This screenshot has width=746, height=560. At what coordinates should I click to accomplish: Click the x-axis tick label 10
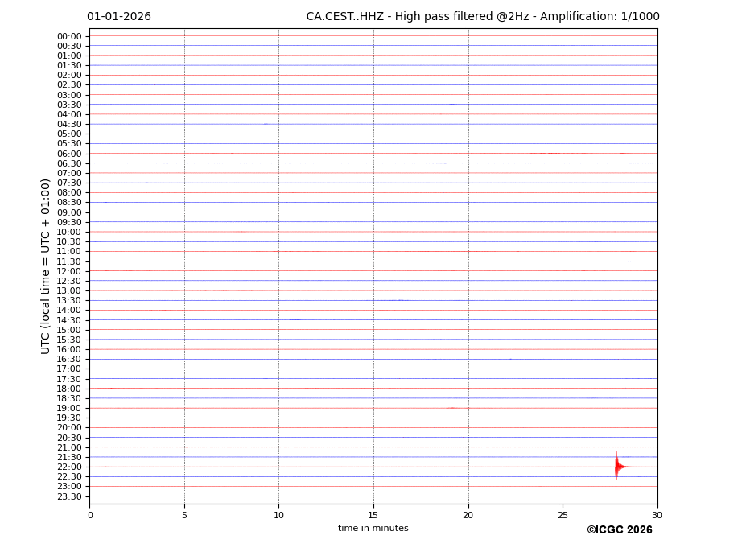click(278, 515)
